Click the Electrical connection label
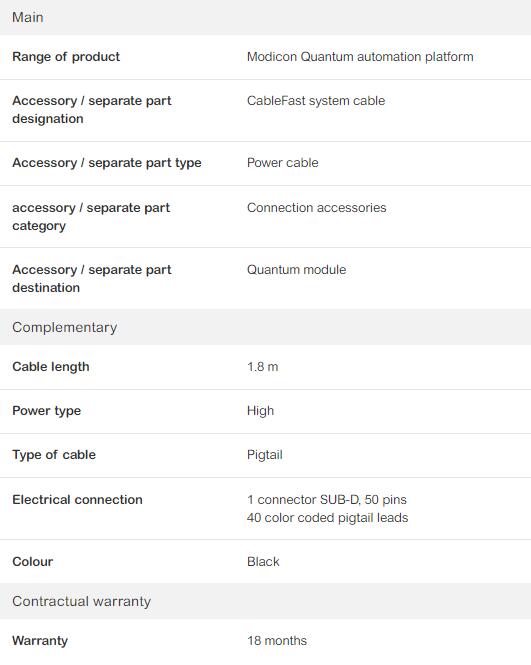 tap(77, 500)
